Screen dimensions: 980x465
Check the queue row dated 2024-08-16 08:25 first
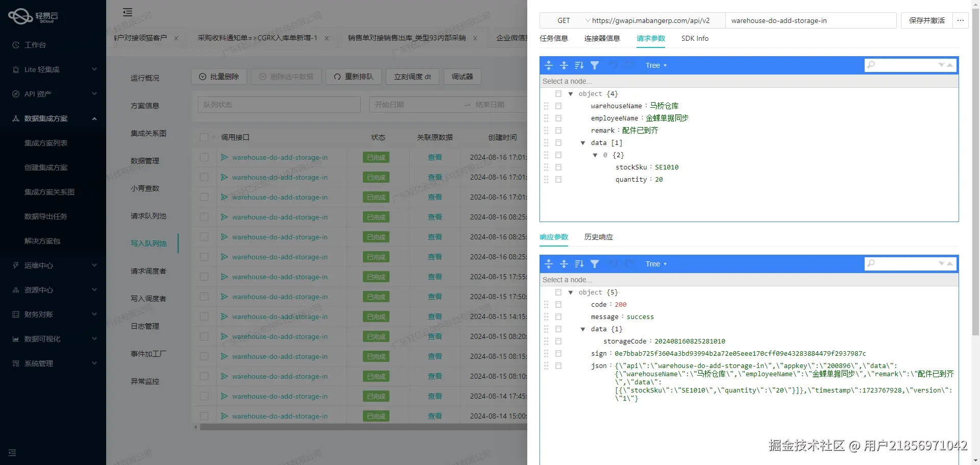point(204,217)
